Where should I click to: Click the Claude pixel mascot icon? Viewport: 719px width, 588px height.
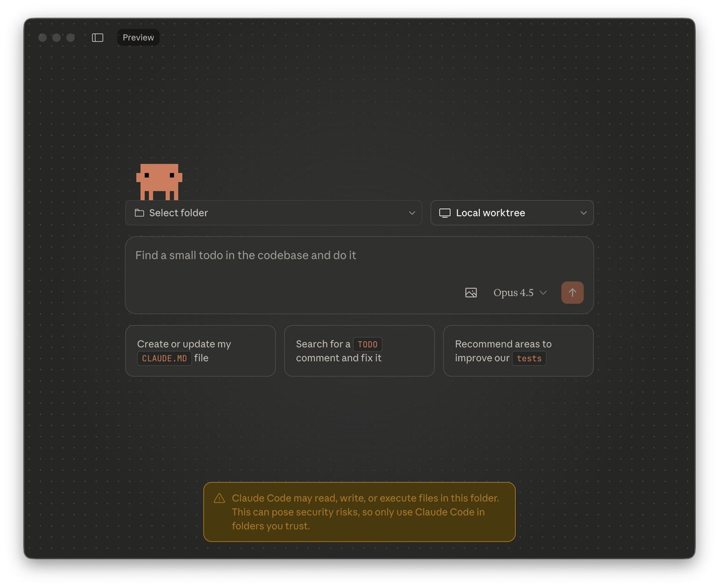pyautogui.click(x=159, y=182)
